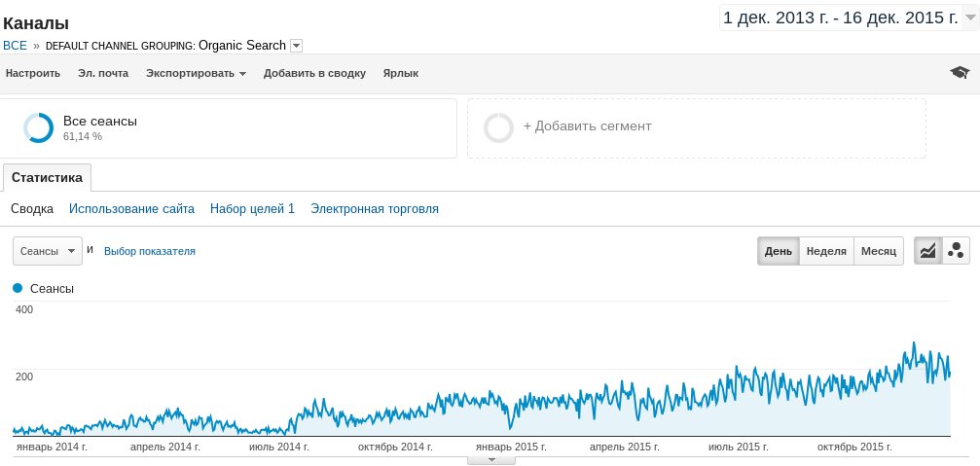
Task: Click the blue donut icon for Все сеансы
Action: coord(38,128)
